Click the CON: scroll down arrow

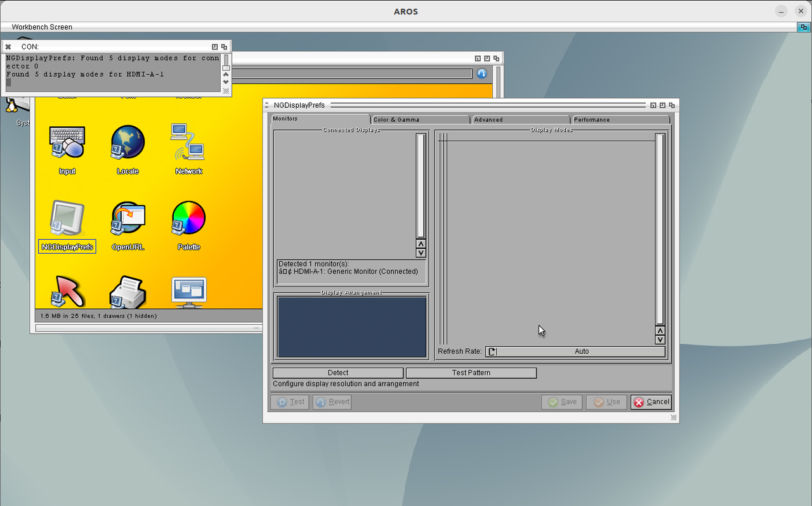tap(226, 82)
